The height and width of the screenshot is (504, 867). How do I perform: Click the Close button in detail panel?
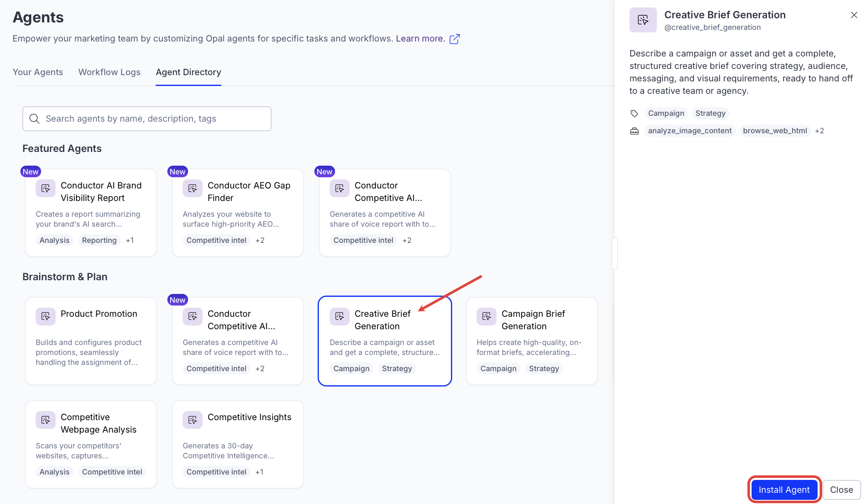click(x=842, y=490)
